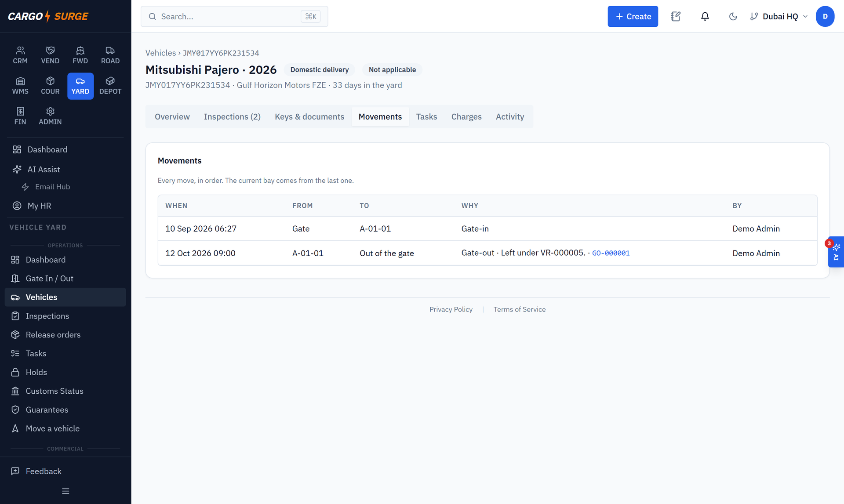Open the notes edit icon in header

[676, 16]
